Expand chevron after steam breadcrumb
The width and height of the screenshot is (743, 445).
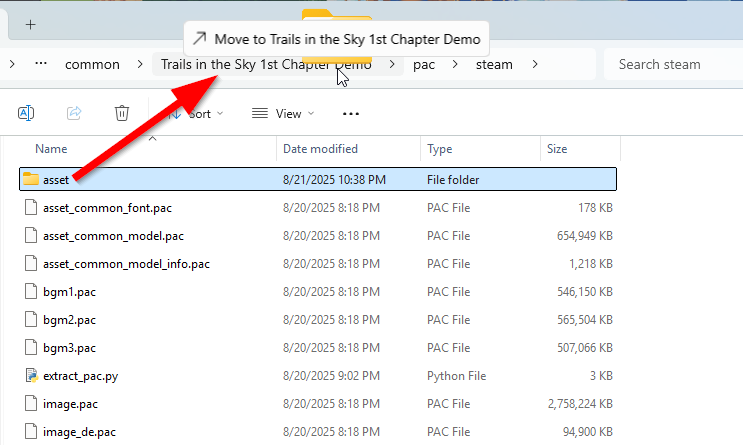pyautogui.click(x=535, y=64)
